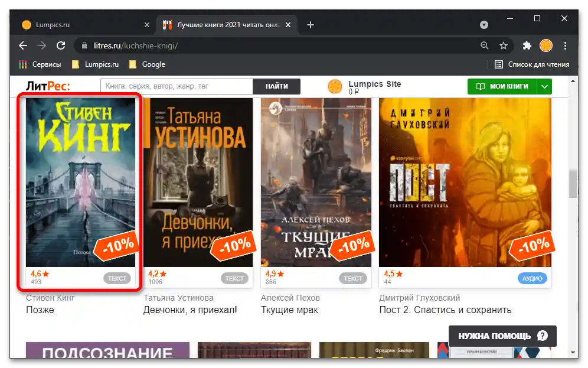Click the 4,5 star rating
588x368 pixels.
coord(393,274)
